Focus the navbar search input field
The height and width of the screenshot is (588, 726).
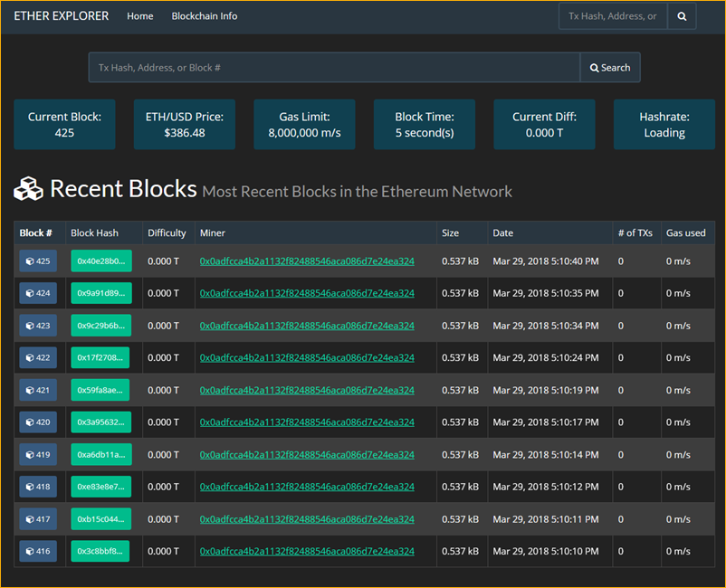coord(613,16)
